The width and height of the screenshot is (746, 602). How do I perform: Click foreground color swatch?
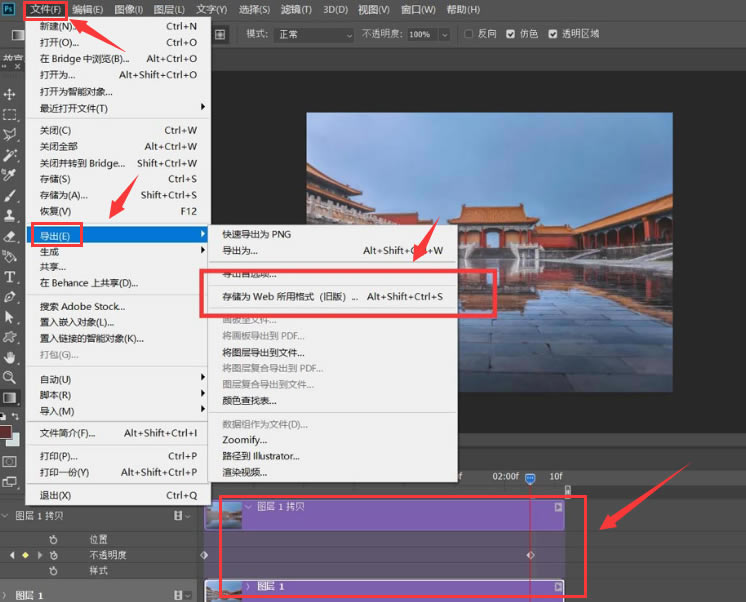[6, 432]
